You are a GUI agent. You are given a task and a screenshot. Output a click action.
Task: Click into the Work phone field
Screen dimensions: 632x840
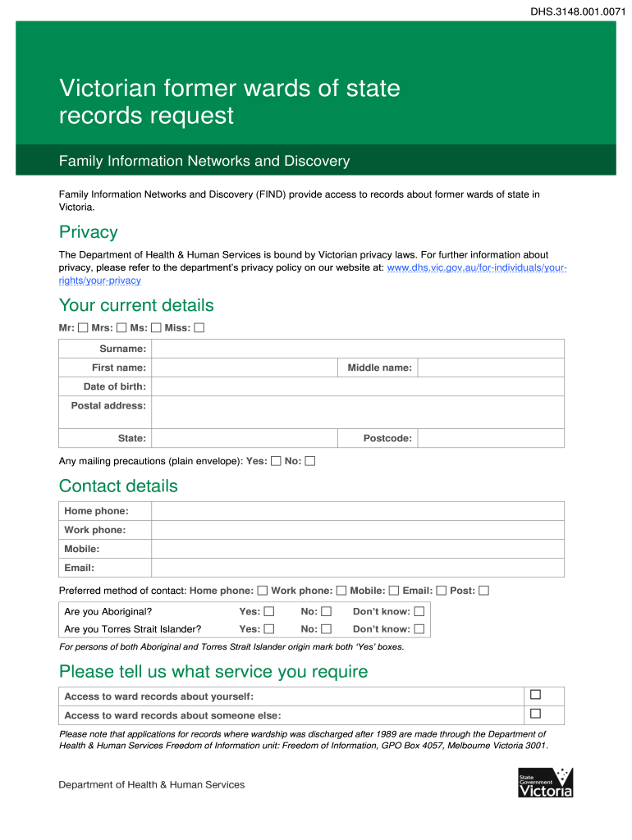(x=358, y=530)
